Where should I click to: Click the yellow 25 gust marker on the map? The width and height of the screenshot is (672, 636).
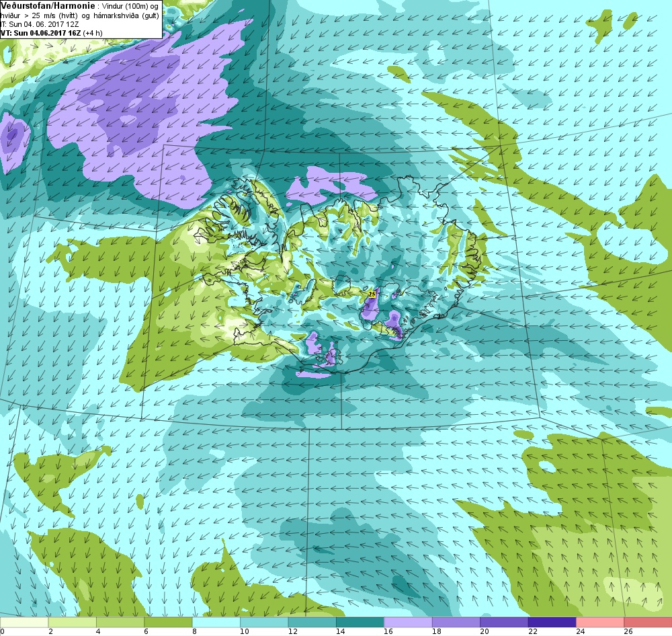[x=372, y=294]
